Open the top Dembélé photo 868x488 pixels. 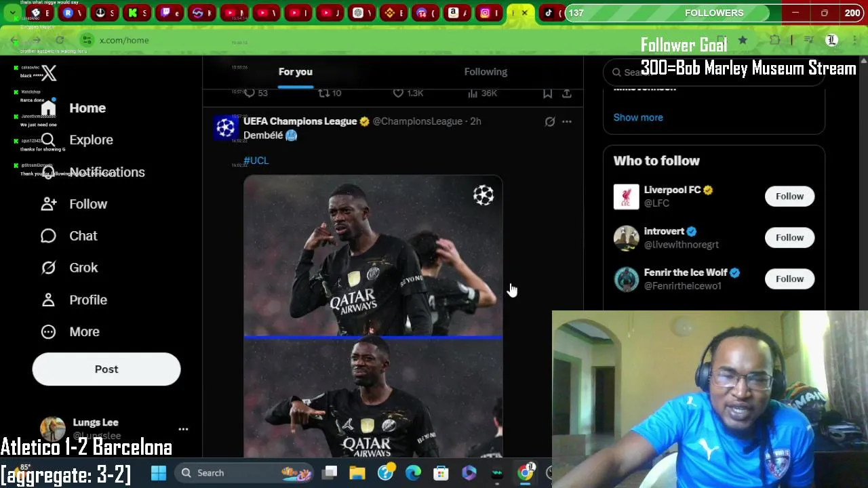373,256
